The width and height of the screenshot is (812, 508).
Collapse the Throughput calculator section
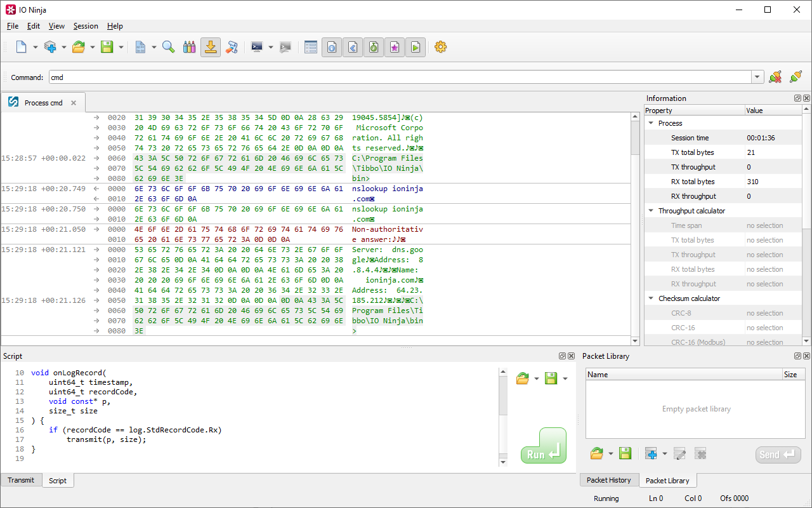click(651, 211)
